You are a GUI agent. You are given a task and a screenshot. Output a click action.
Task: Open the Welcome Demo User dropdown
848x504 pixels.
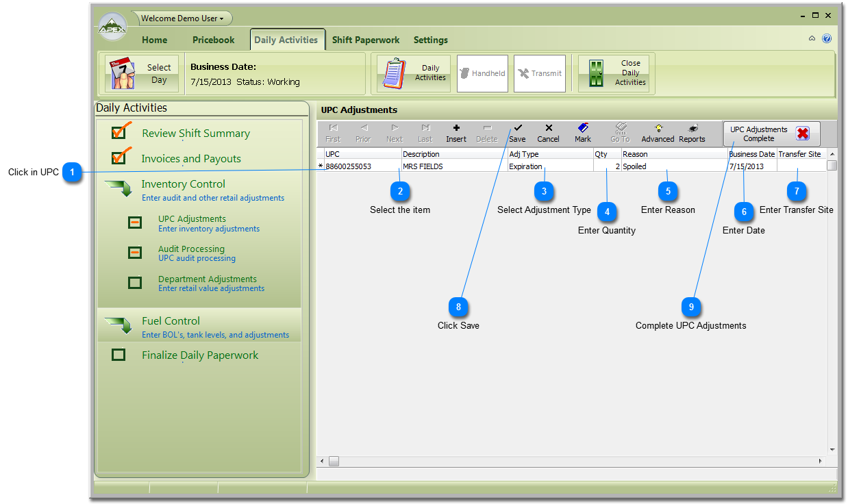182,18
